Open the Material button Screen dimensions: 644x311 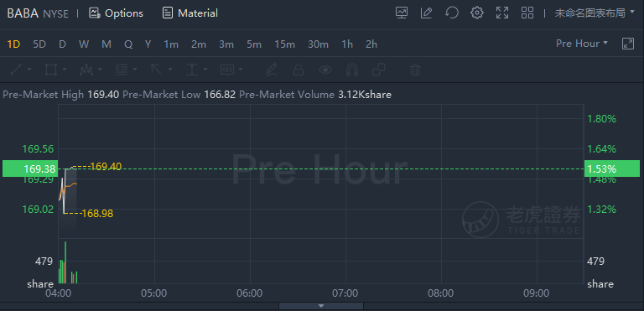pyautogui.click(x=190, y=13)
